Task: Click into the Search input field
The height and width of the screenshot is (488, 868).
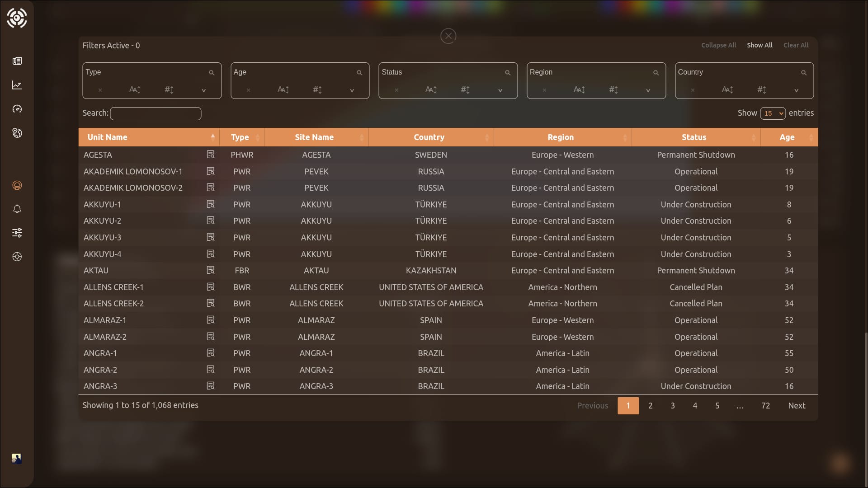Action: (x=156, y=113)
